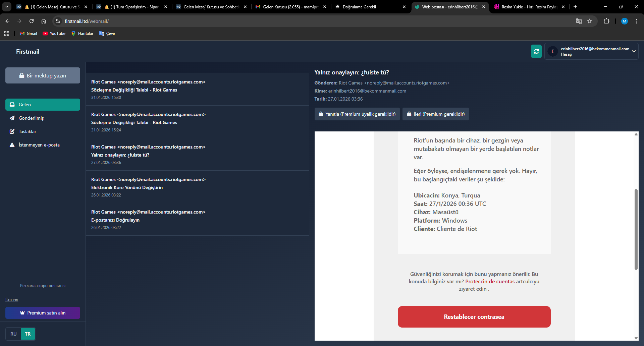The height and width of the screenshot is (346, 644).
Task: Switch language to TR
Action: (x=28, y=334)
